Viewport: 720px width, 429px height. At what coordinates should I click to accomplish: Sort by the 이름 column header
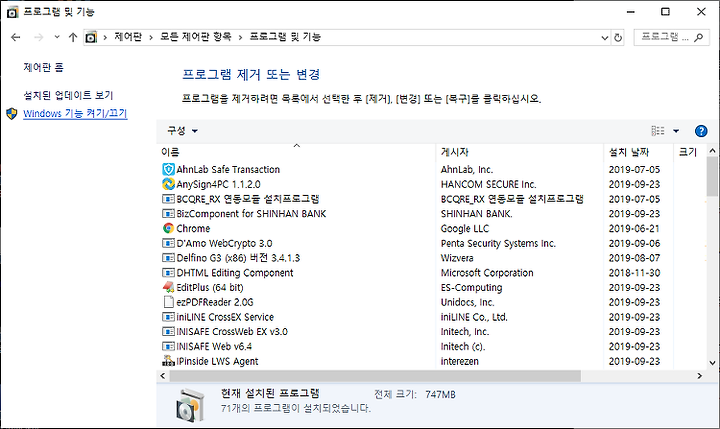point(296,152)
